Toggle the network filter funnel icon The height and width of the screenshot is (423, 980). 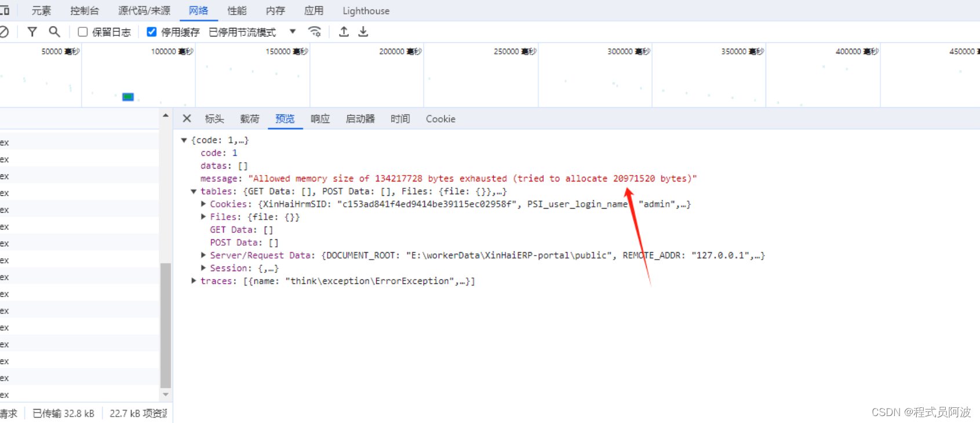point(32,32)
